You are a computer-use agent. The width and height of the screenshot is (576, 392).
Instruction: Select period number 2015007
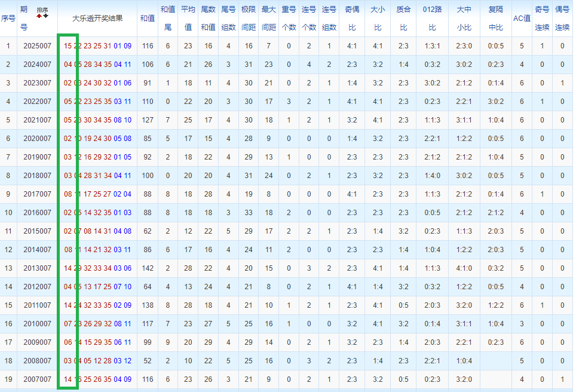coord(37,231)
